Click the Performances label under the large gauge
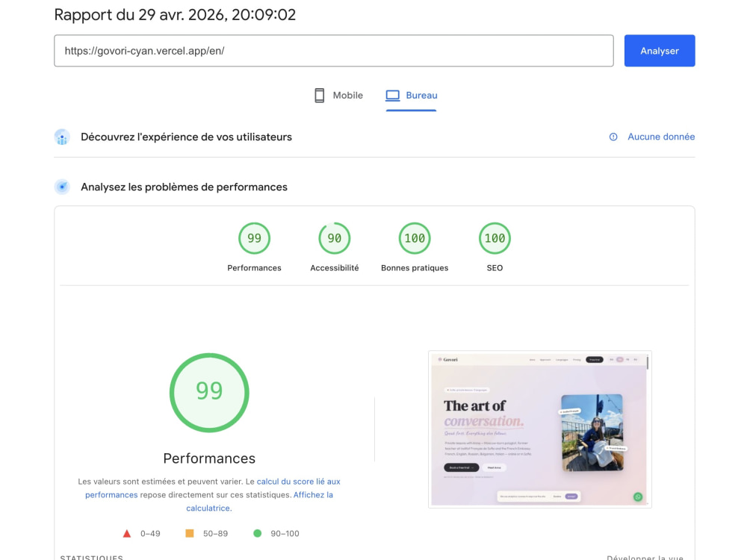 point(209,458)
